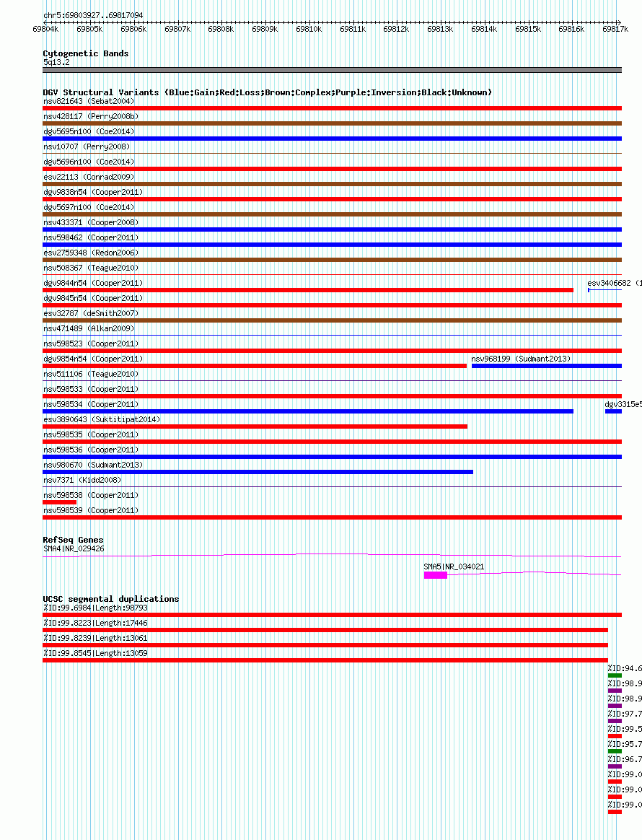Click the nsv433371 (Cooper2008) label
Viewport: 642px width, 840px height.
coord(91,222)
